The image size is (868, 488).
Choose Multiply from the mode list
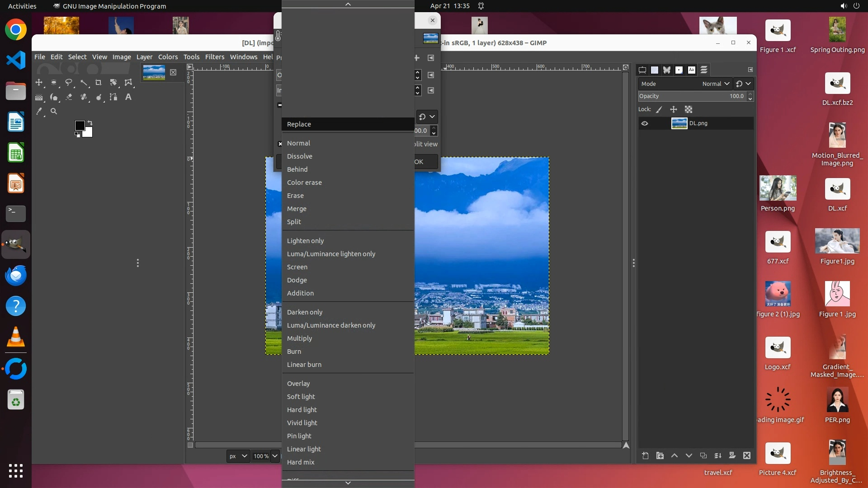tap(299, 338)
